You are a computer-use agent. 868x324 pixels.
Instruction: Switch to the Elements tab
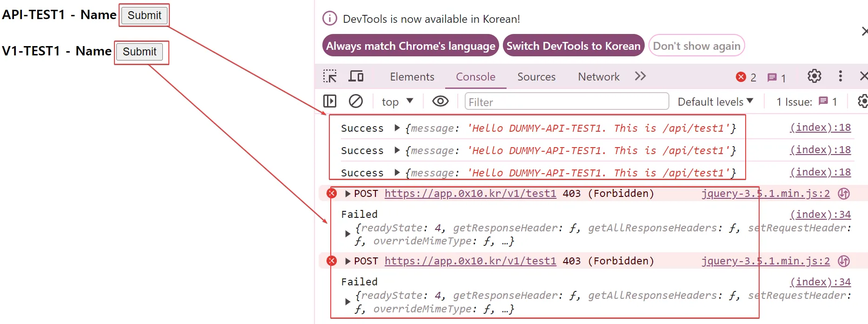point(412,77)
